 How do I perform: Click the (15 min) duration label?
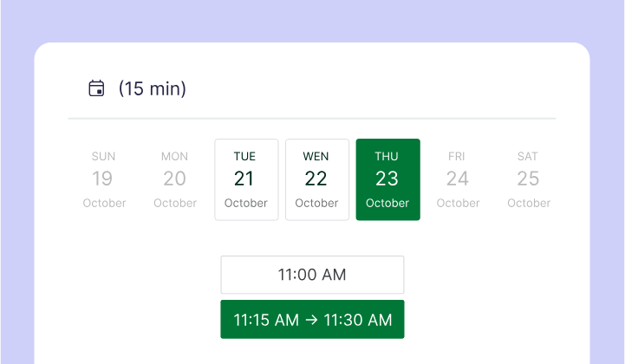click(153, 88)
